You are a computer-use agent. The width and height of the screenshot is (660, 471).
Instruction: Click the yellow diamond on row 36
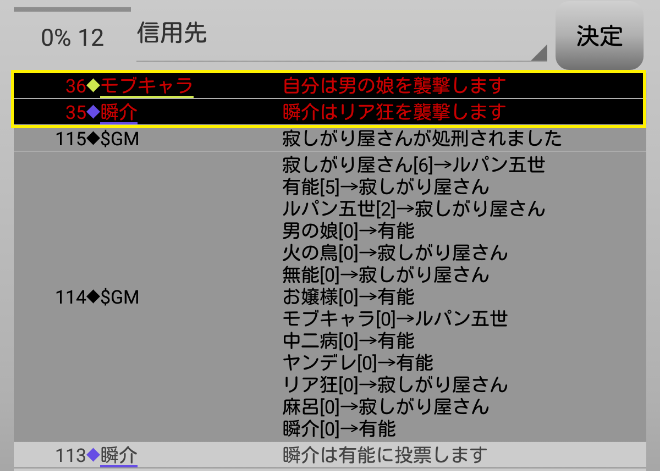click(93, 86)
